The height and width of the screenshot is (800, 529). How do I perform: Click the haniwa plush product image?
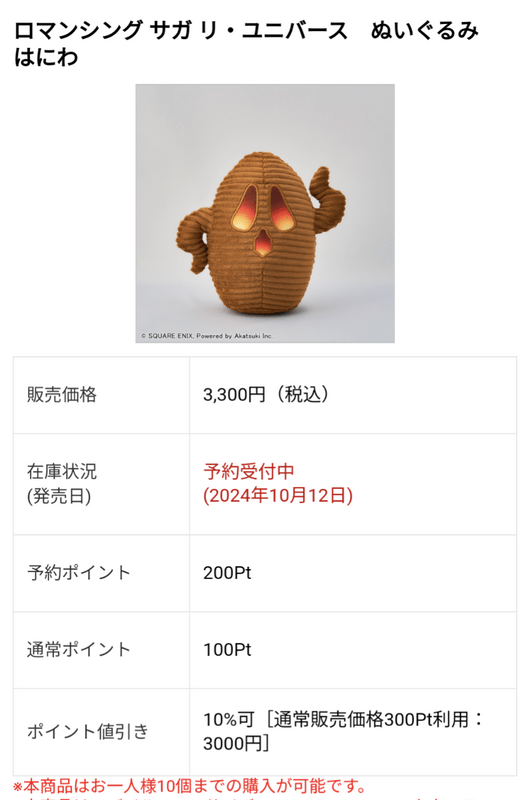[265, 213]
